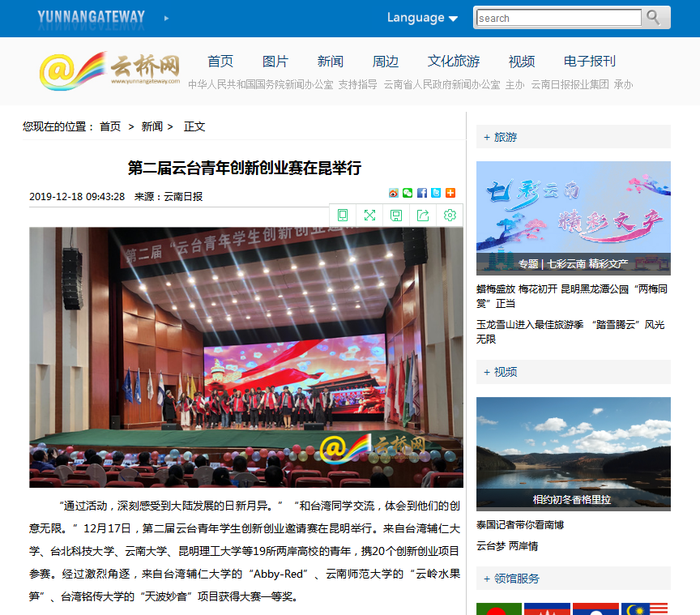Screen dimensions: 700x615
Task: Open the Language dropdown
Action: [x=421, y=18]
